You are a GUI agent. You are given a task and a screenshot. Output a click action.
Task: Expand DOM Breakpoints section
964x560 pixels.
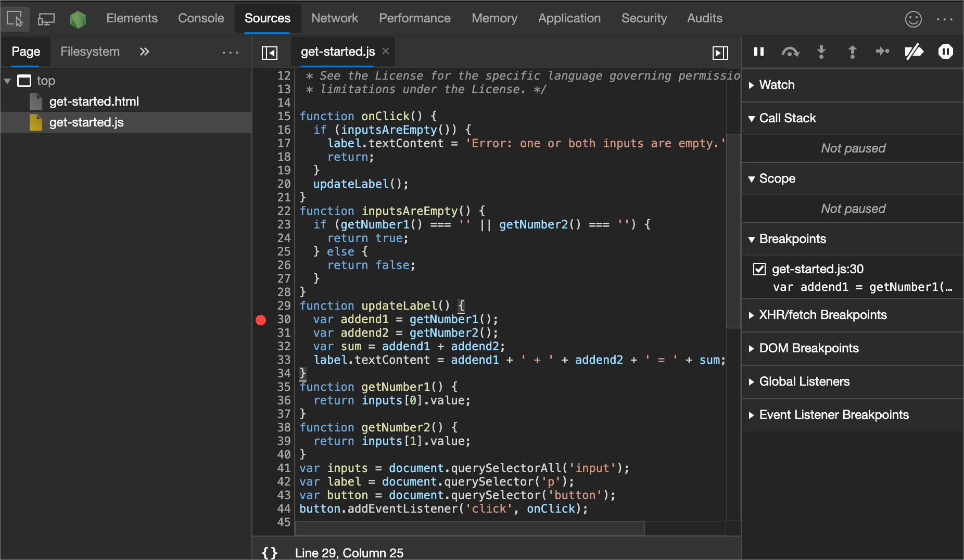click(x=751, y=349)
